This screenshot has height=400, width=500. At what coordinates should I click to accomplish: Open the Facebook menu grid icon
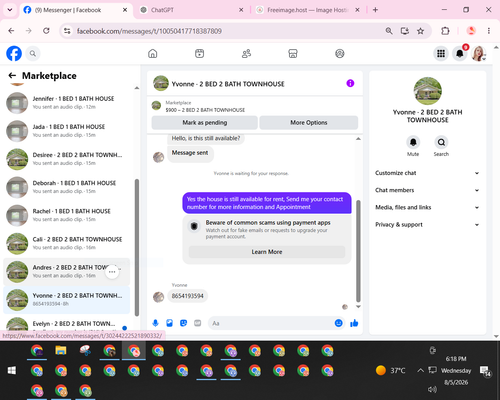(x=441, y=53)
